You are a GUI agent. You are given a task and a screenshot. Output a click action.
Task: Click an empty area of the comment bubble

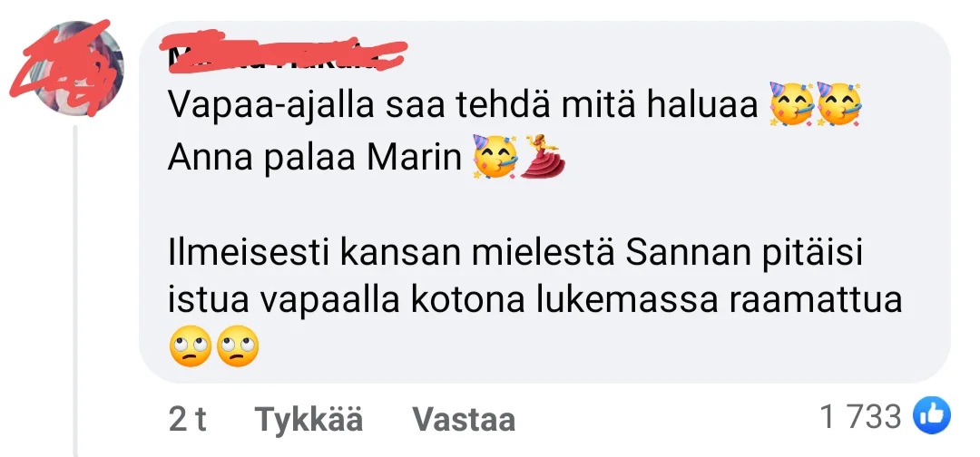(x=750, y=188)
